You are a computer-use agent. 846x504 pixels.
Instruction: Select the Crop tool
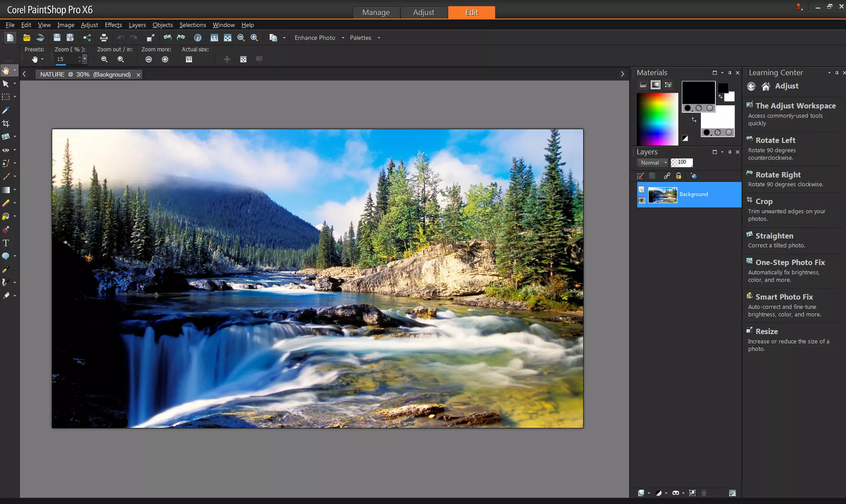pos(6,124)
